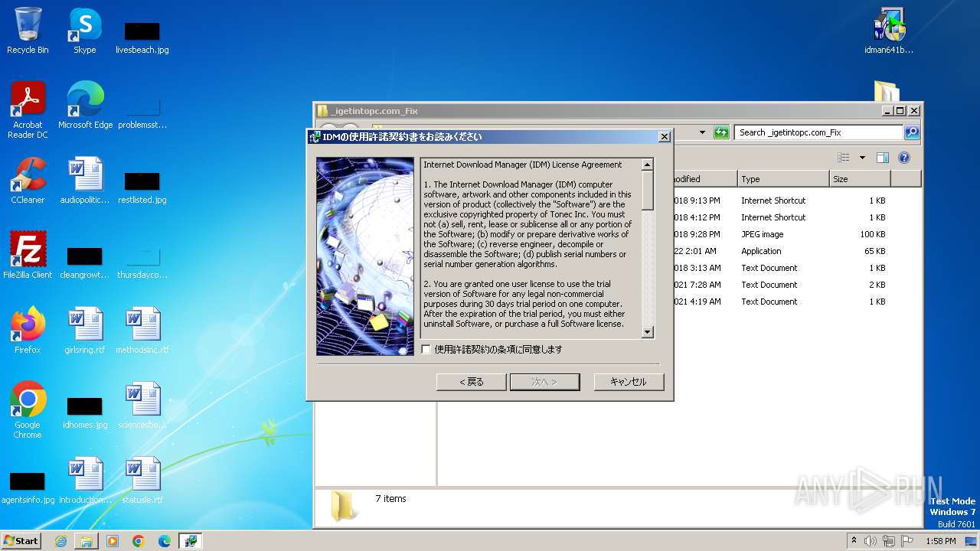Viewport: 980px width, 551px height.
Task: Open idman641b installer desktop icon
Action: tap(889, 31)
